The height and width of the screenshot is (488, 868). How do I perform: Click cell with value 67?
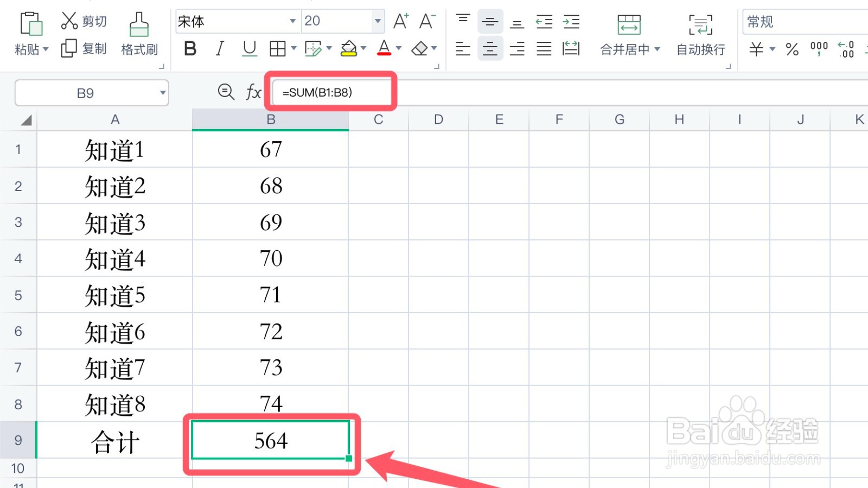tap(271, 149)
